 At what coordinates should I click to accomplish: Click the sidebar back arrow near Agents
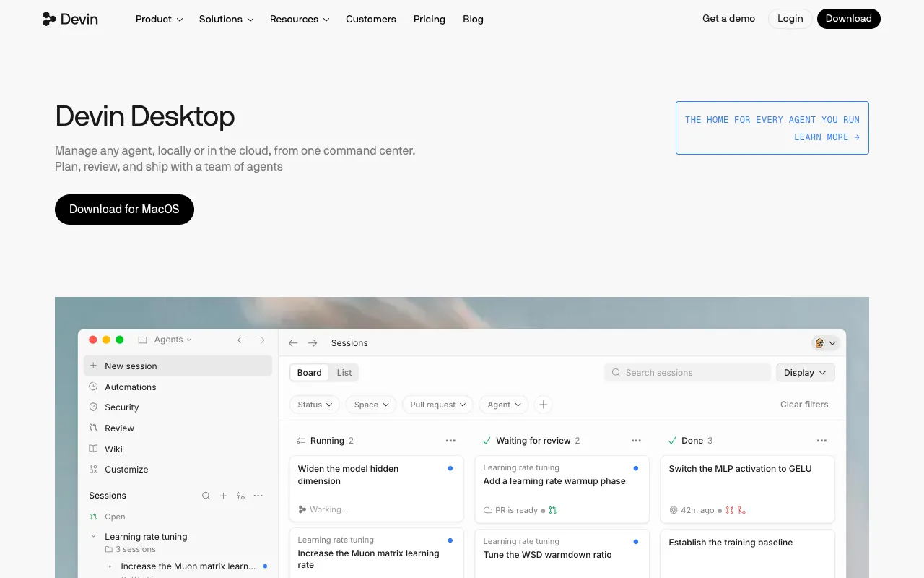pyautogui.click(x=242, y=340)
